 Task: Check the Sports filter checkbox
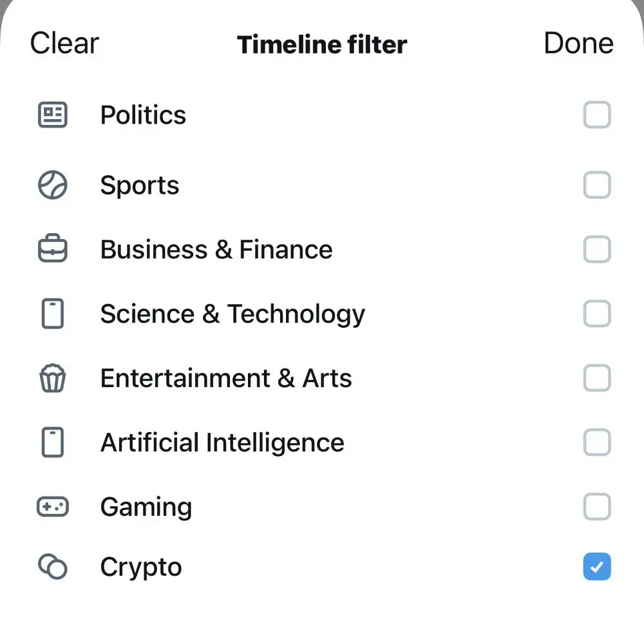click(x=596, y=185)
